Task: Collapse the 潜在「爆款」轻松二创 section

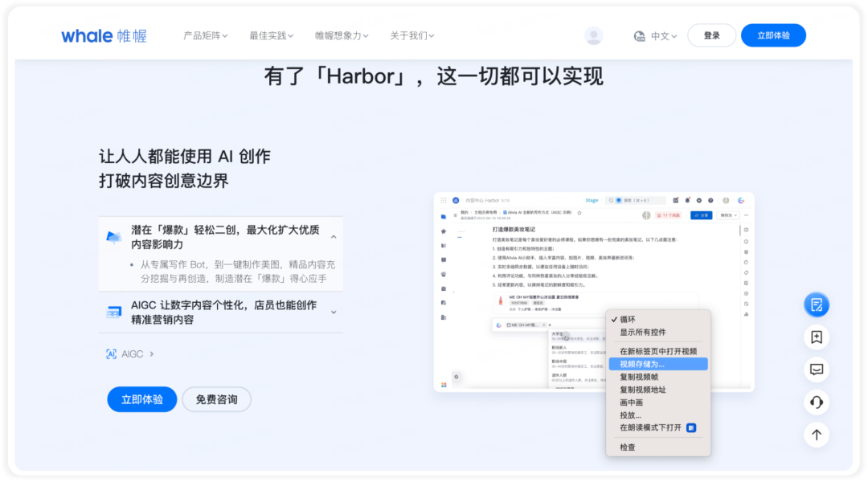Action: (x=334, y=237)
